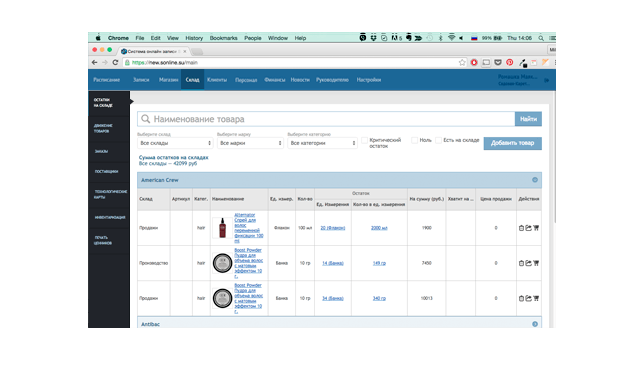This screenshot has width=640, height=367.
Task: Tick the Ноль checkbox
Action: pyautogui.click(x=415, y=140)
